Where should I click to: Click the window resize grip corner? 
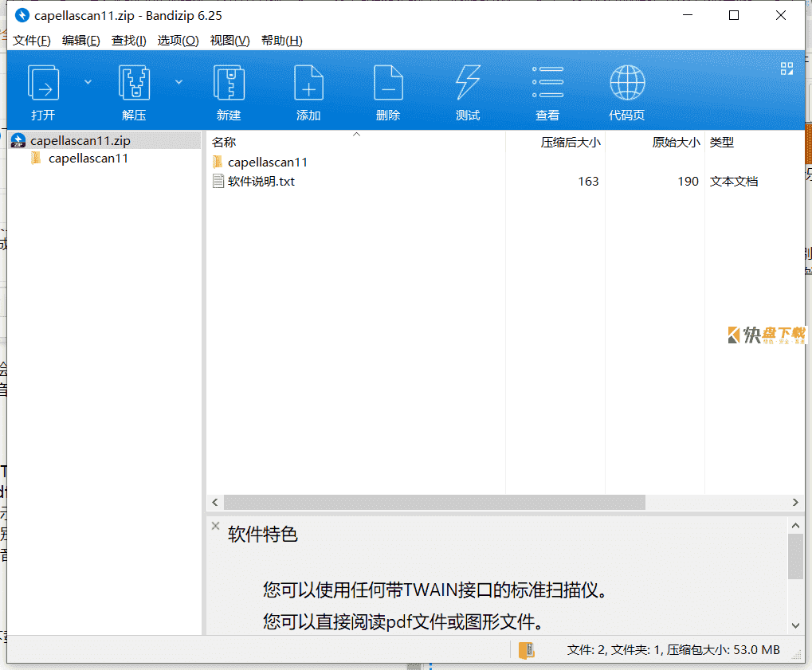[x=798, y=656]
